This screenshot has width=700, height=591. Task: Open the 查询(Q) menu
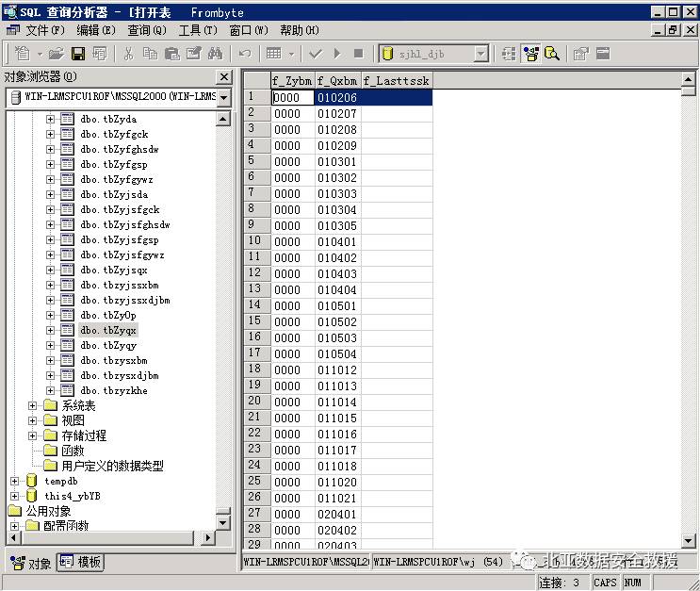[x=147, y=30]
